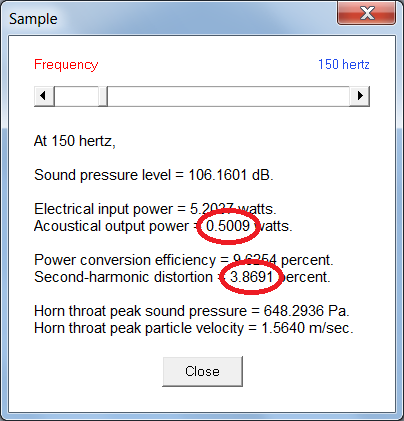Click the Power conversion efficiency line

184,260
